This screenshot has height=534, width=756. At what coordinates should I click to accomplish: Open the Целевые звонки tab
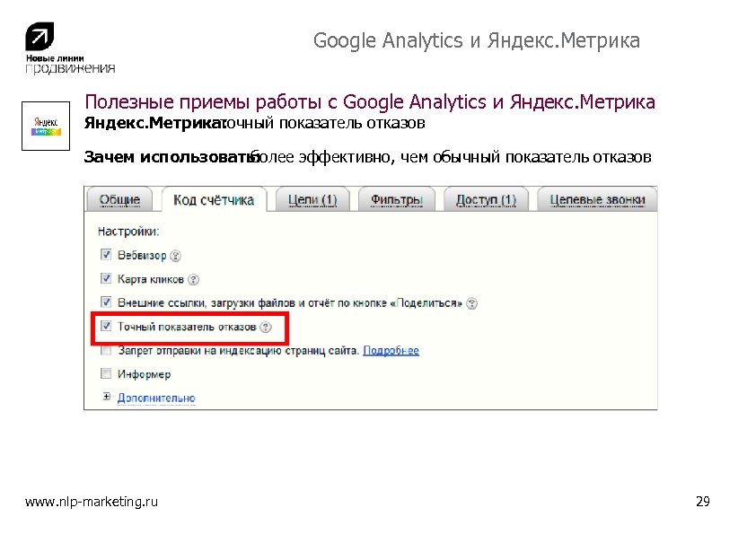(x=598, y=199)
